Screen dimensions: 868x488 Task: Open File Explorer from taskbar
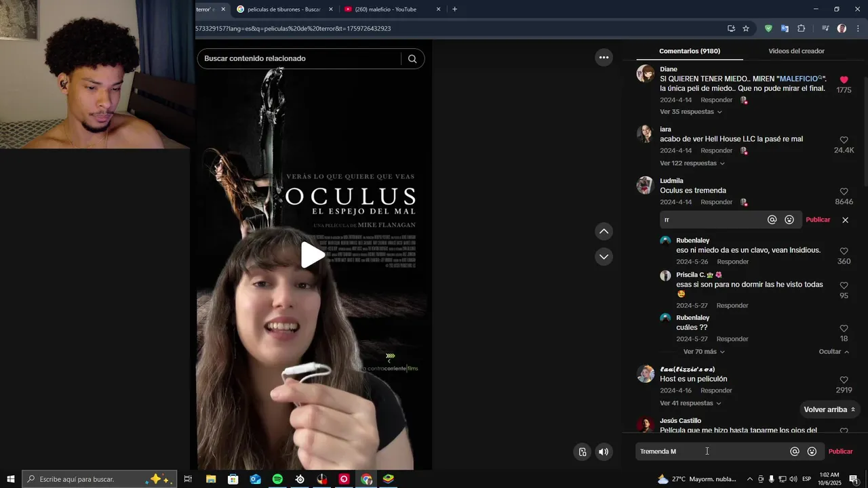coord(211,479)
